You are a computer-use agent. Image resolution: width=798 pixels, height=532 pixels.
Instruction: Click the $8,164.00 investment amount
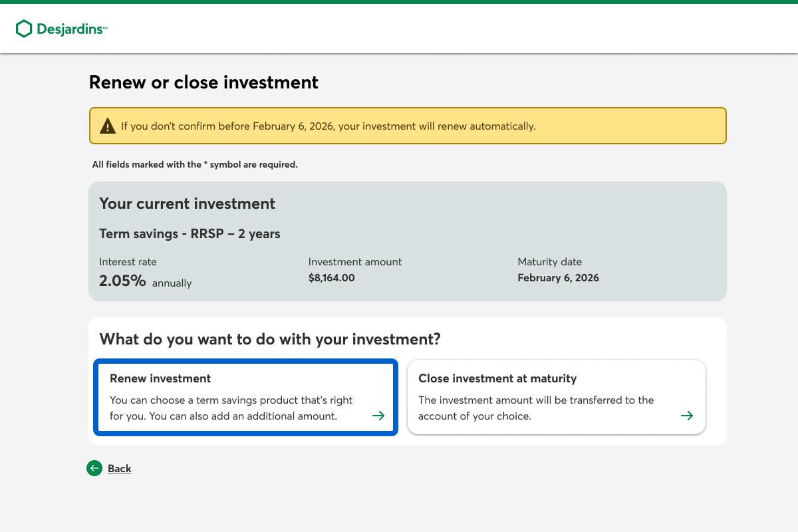pyautogui.click(x=331, y=278)
